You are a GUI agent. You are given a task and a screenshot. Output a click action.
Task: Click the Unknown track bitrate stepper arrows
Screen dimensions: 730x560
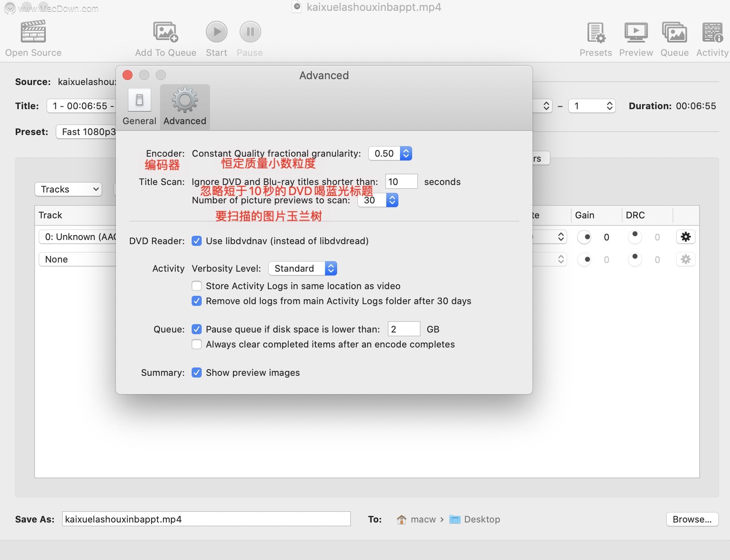tap(561, 237)
